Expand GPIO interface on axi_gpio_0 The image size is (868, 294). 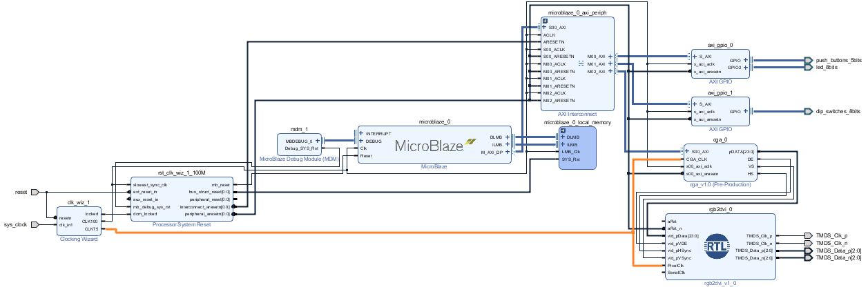[746, 60]
